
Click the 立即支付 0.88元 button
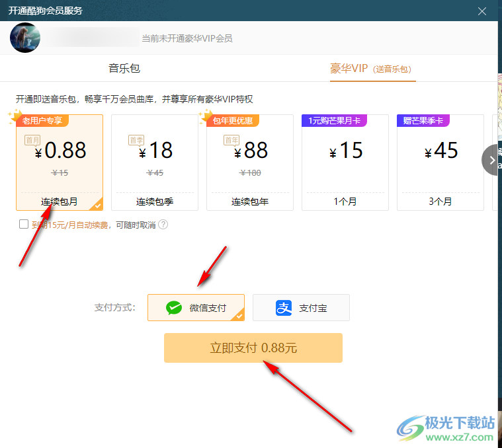pos(253,348)
